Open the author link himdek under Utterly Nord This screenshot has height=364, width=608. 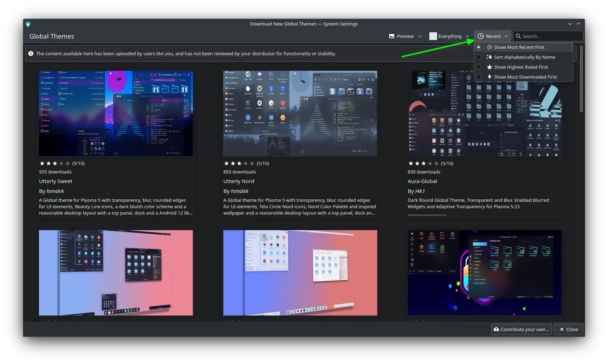pos(239,191)
